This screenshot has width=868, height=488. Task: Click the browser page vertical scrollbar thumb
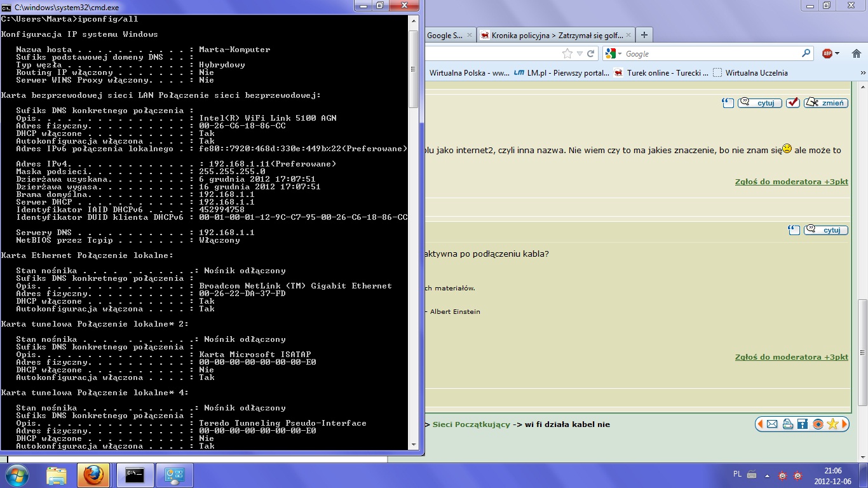click(862, 353)
